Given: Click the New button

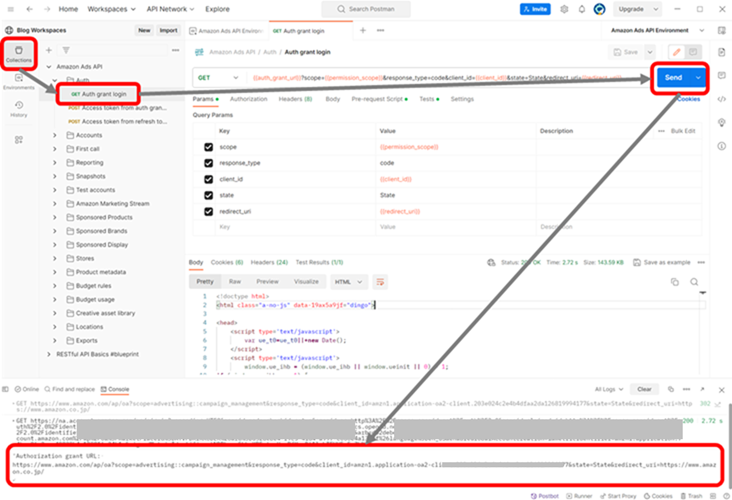Looking at the screenshot, I should tap(144, 30).
